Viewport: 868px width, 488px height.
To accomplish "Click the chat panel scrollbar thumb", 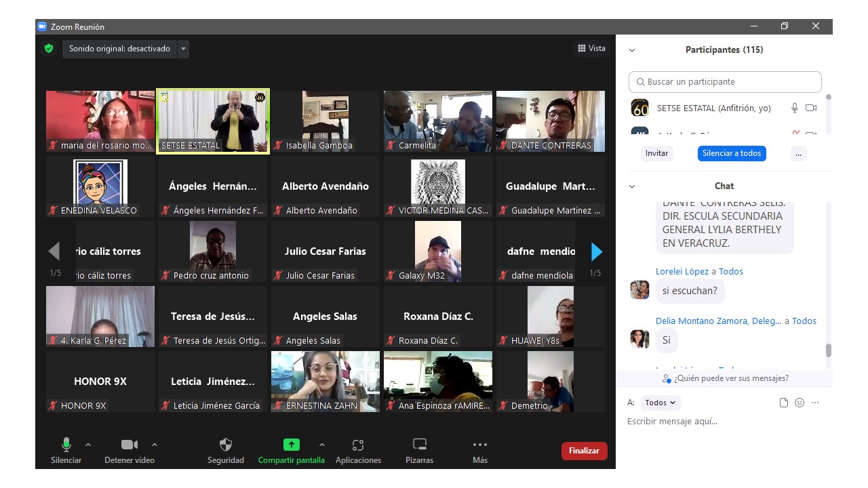I will tap(828, 350).
